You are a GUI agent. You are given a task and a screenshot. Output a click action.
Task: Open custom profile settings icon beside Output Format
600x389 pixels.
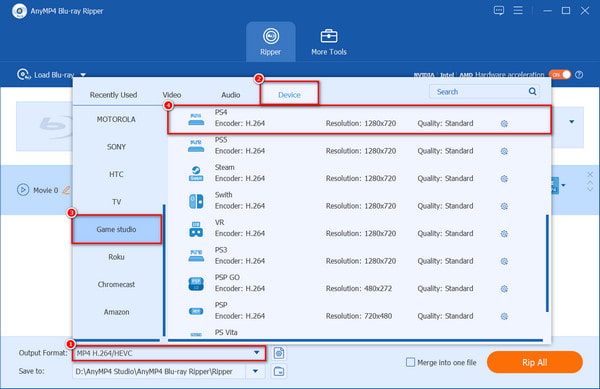[279, 353]
